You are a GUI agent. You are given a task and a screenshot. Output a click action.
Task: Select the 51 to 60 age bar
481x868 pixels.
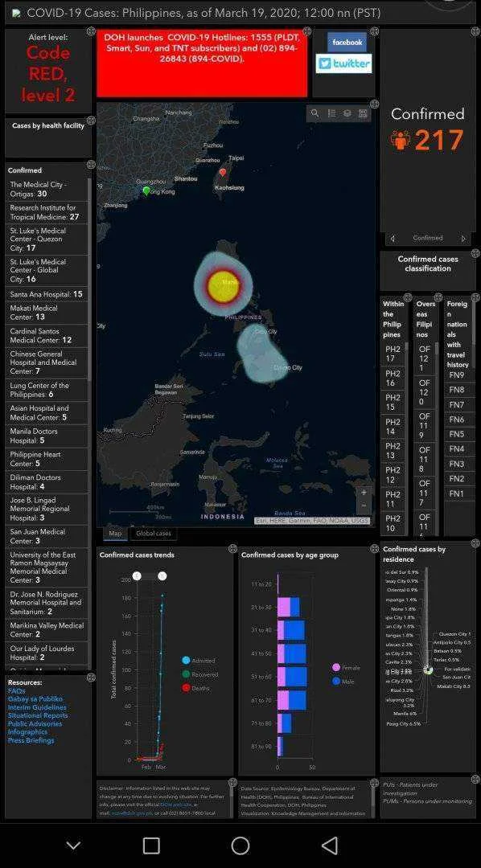click(292, 677)
